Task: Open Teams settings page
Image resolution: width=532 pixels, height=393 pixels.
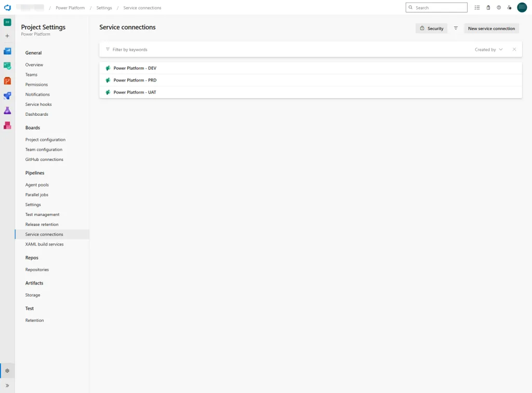Action: point(31,75)
